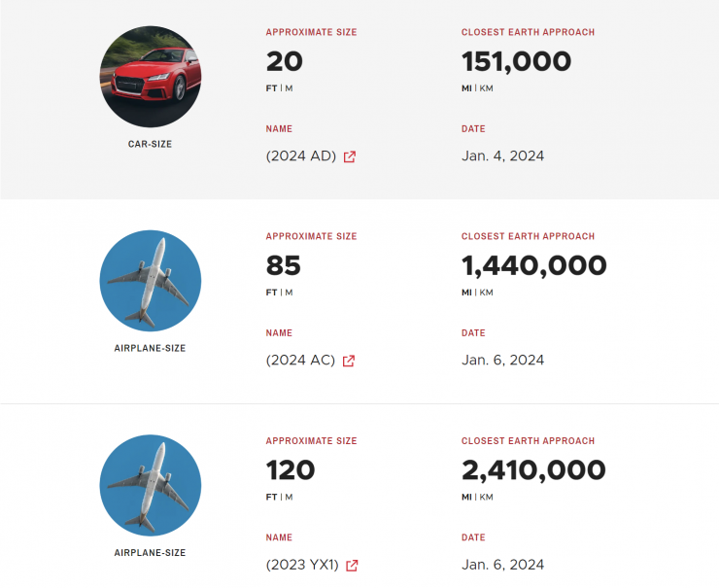Choose FT unit under the 85 size

pos(272,293)
